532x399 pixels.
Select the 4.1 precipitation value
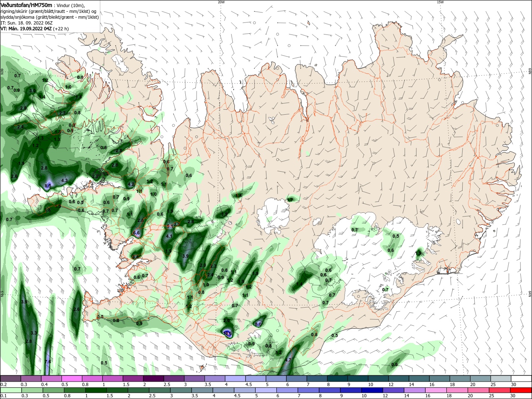pyautogui.click(x=169, y=236)
